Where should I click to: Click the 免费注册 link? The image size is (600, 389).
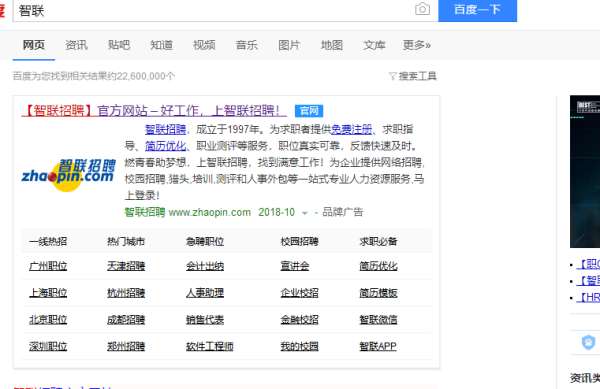tap(351, 129)
